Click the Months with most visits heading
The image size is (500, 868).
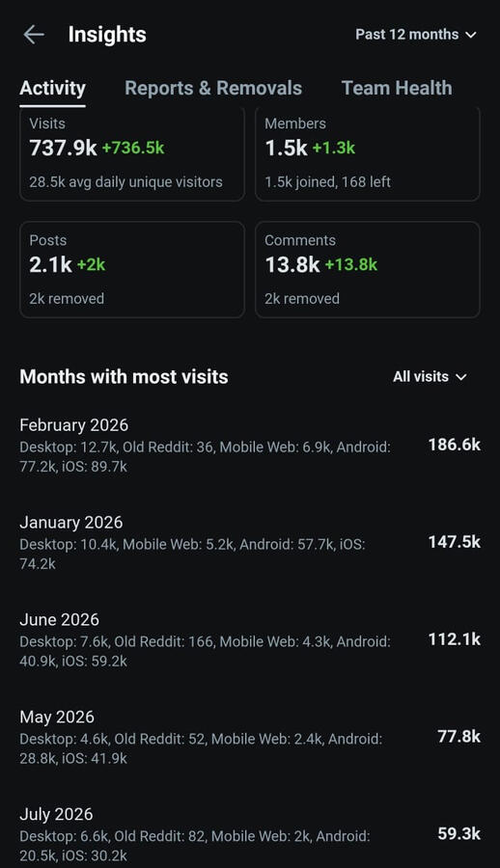(124, 377)
